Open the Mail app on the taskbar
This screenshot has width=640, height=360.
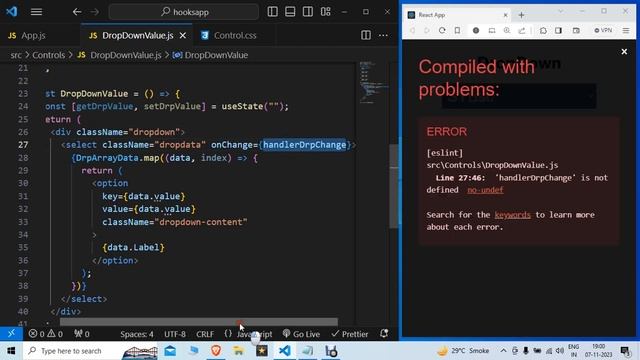click(170, 351)
